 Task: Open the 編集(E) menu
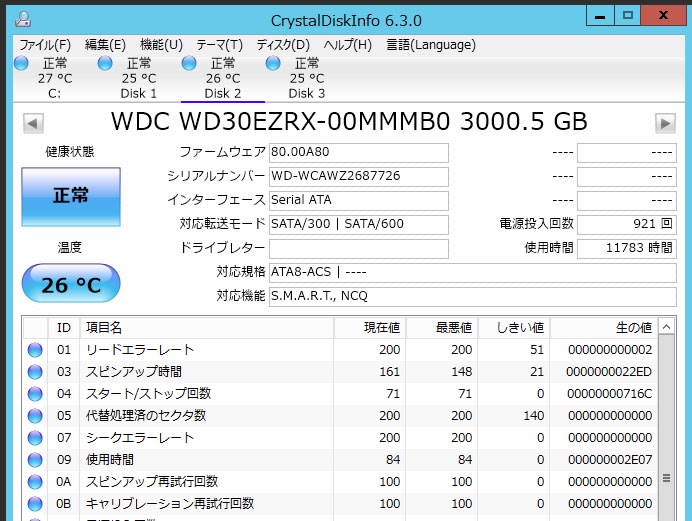[105, 45]
